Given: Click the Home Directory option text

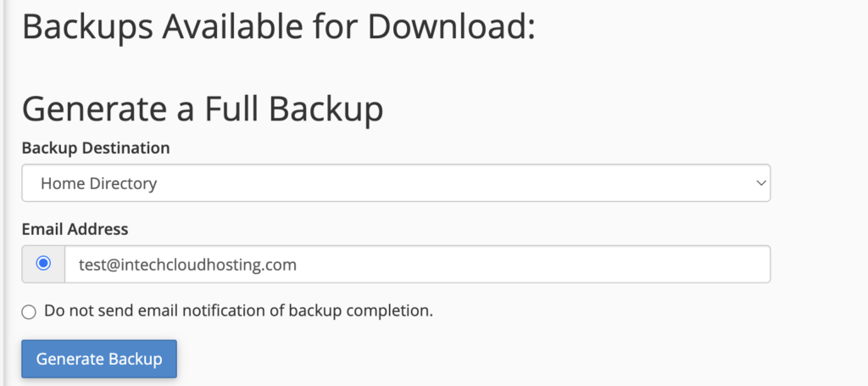Looking at the screenshot, I should click(x=98, y=183).
